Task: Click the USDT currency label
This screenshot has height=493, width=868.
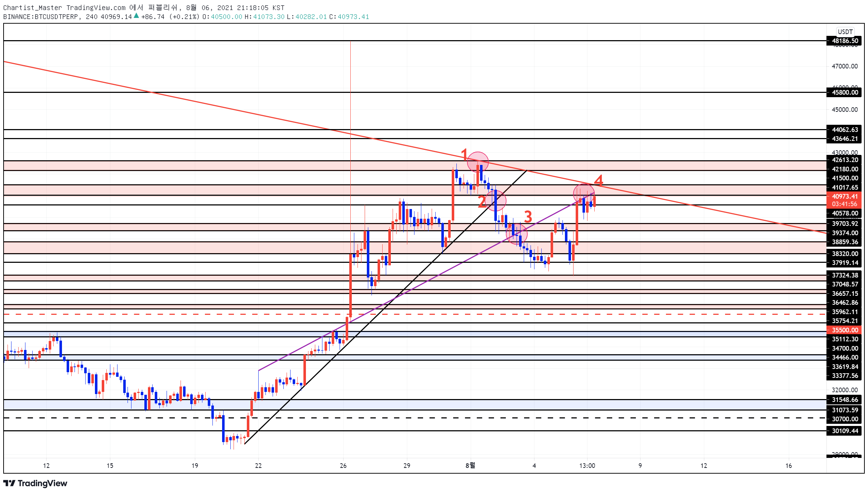Action: pos(845,32)
